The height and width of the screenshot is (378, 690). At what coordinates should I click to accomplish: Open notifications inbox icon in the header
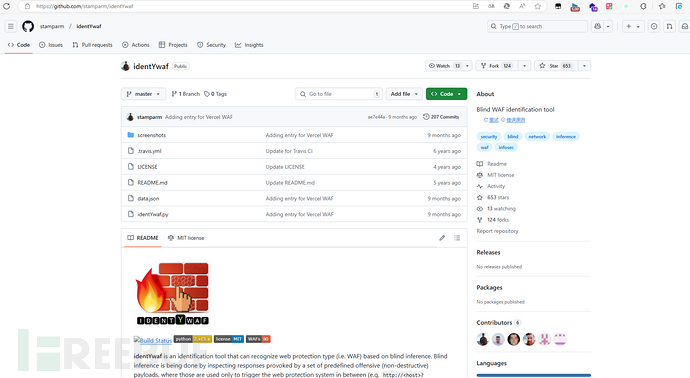click(685, 26)
